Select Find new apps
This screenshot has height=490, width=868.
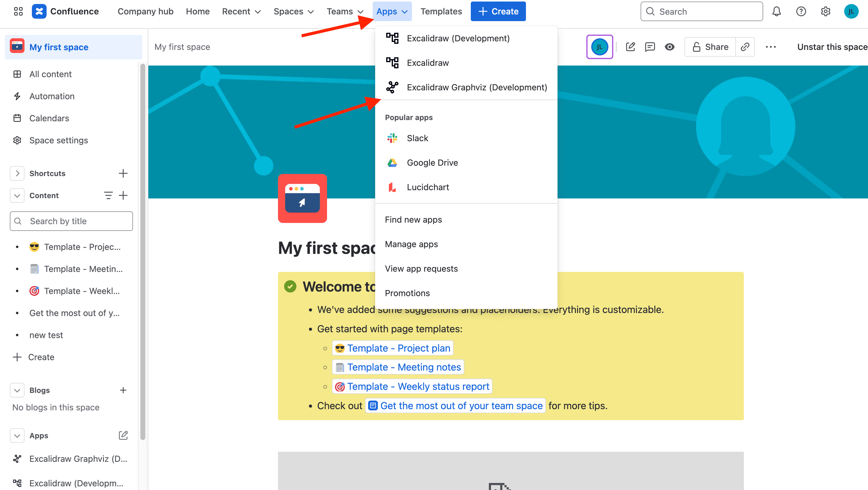466,220
